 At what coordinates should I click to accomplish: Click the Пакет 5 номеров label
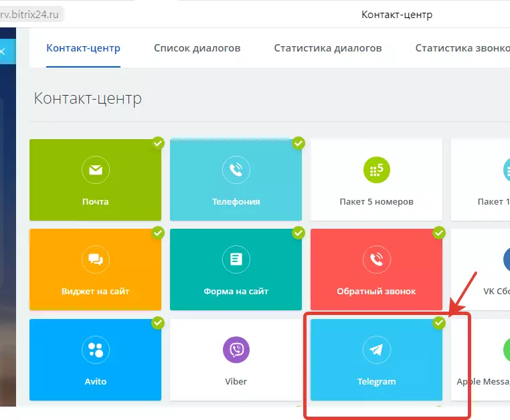pyautogui.click(x=377, y=201)
